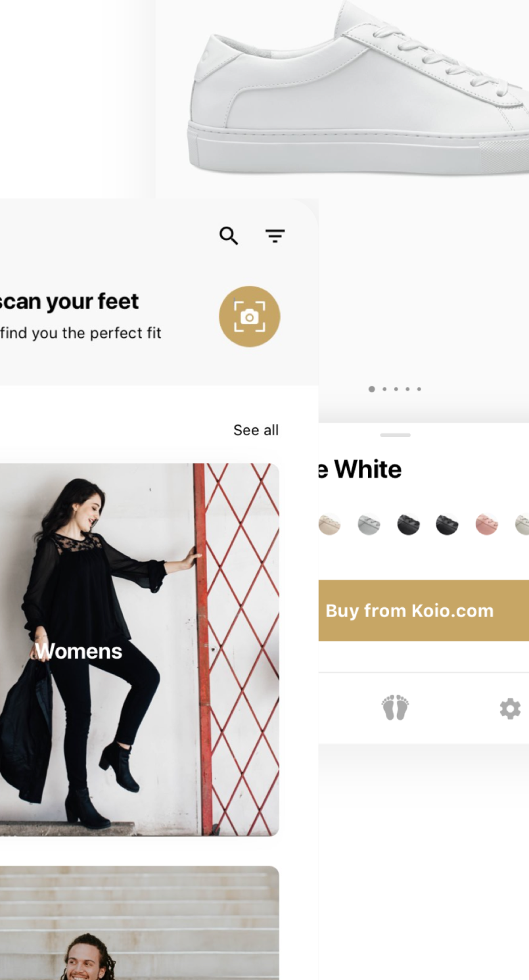The height and width of the screenshot is (980, 529).
Task: Click the white sneaker product image
Action: 358,89
